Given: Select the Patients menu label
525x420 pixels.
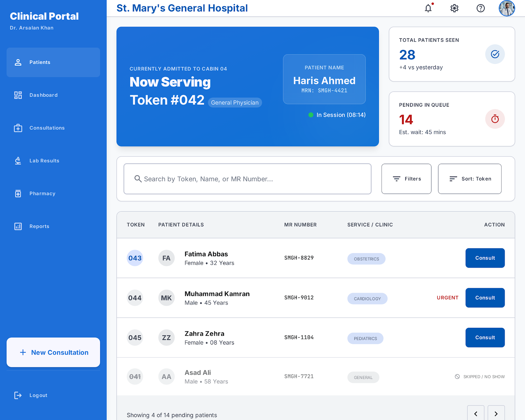Looking at the screenshot, I should [x=40, y=62].
